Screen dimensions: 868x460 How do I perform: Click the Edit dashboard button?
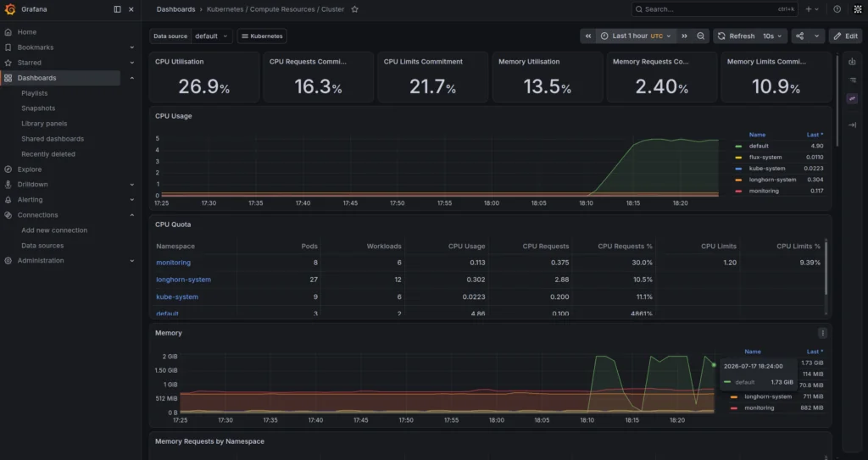[845, 36]
